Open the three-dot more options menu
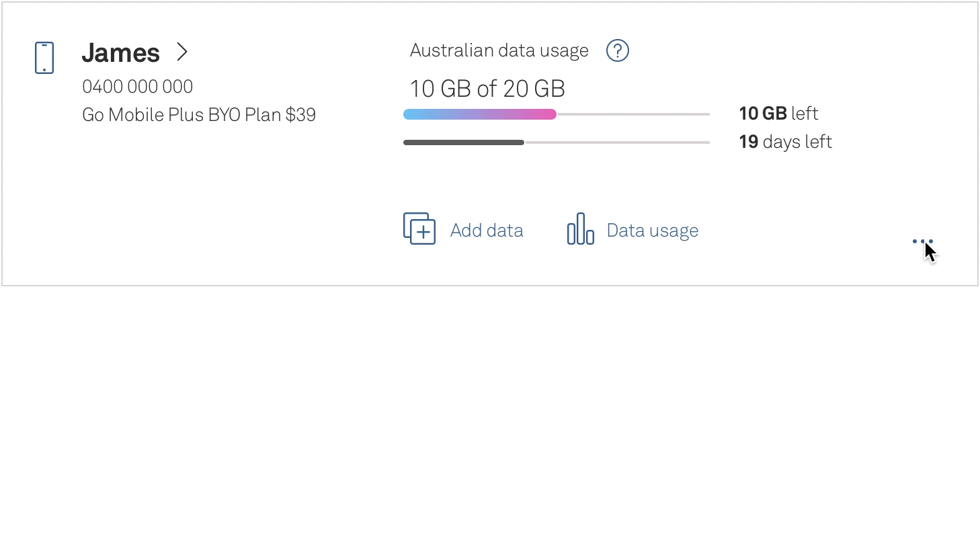 pyautogui.click(x=922, y=241)
